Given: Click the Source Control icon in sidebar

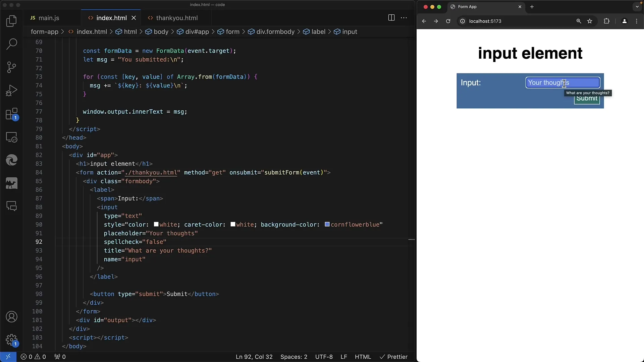Looking at the screenshot, I should point(11,67).
